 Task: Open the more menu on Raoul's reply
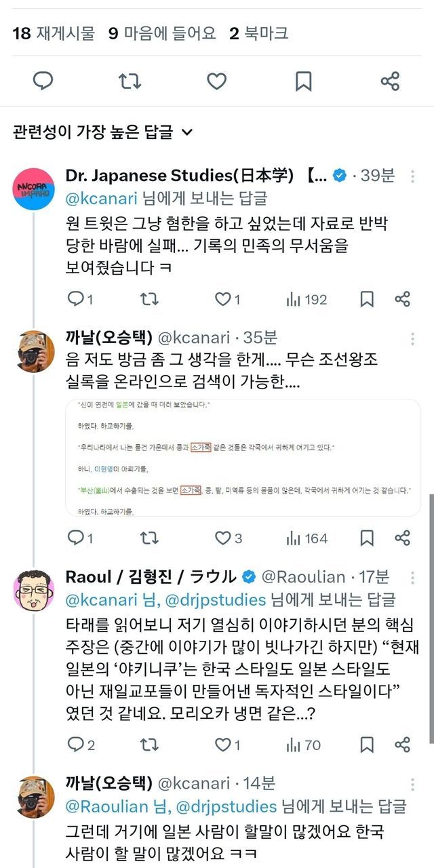[412, 578]
